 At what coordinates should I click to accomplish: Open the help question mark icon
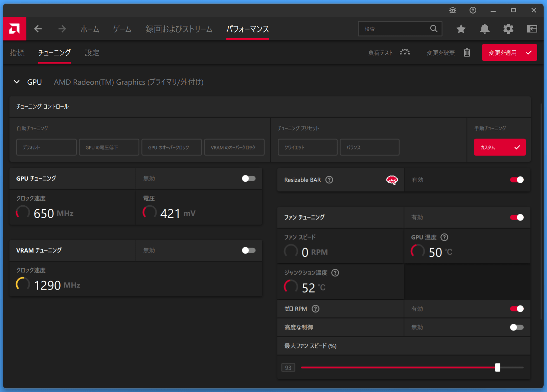pyautogui.click(x=473, y=10)
